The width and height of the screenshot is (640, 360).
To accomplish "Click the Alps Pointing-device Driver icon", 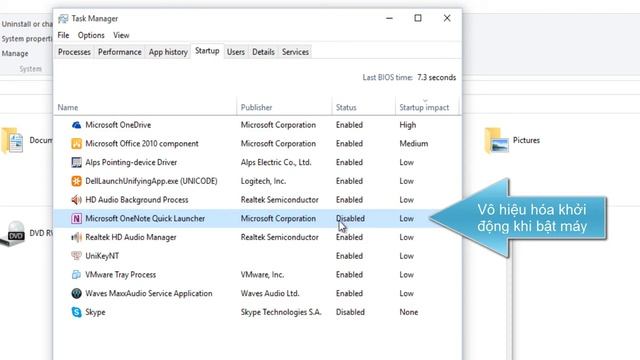I will [x=76, y=162].
